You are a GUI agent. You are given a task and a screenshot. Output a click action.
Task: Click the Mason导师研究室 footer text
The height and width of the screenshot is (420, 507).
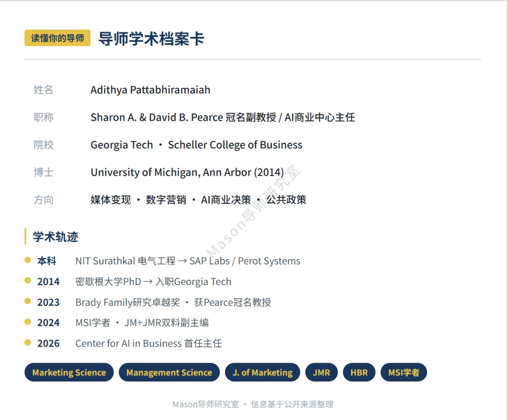(206, 404)
